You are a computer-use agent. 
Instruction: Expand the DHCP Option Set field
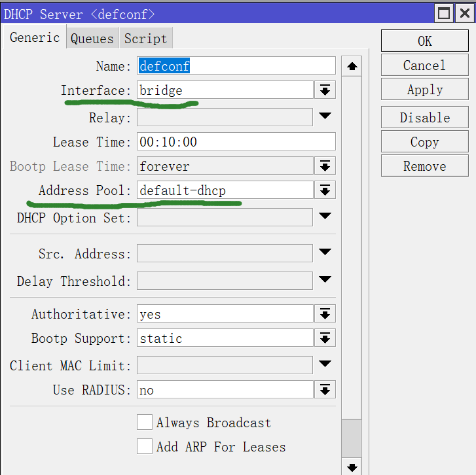tap(325, 216)
